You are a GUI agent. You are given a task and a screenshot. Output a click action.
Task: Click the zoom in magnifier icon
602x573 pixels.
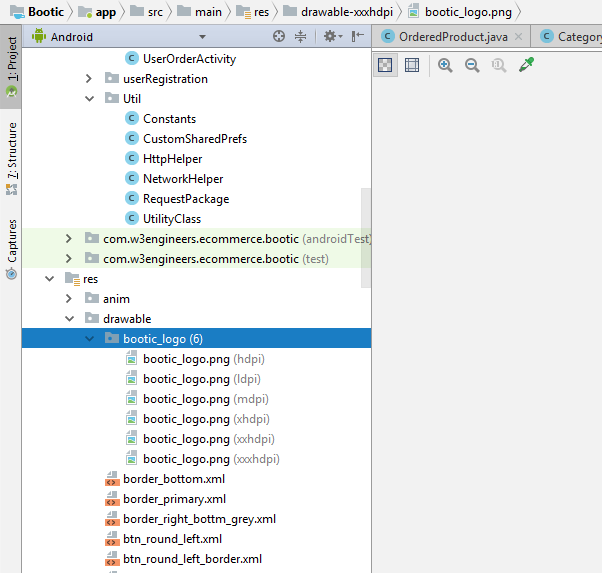pos(445,65)
